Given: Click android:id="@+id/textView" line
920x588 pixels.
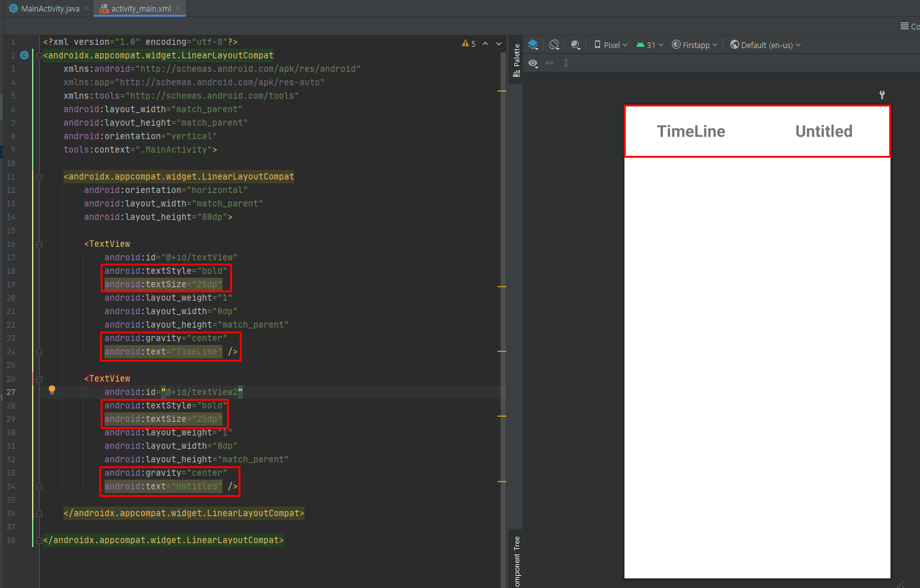Looking at the screenshot, I should [171, 257].
